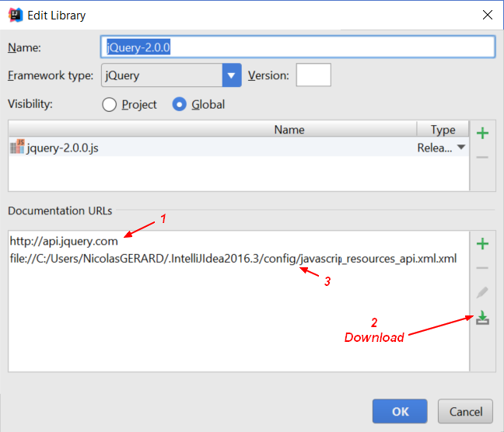Click the Download documentation icon
504x432 pixels.
482,319
